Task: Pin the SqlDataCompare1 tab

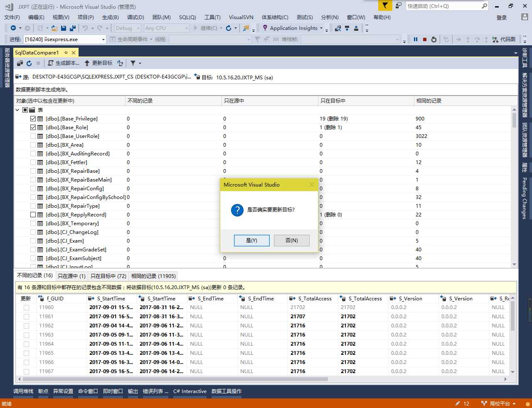Action: [66, 53]
